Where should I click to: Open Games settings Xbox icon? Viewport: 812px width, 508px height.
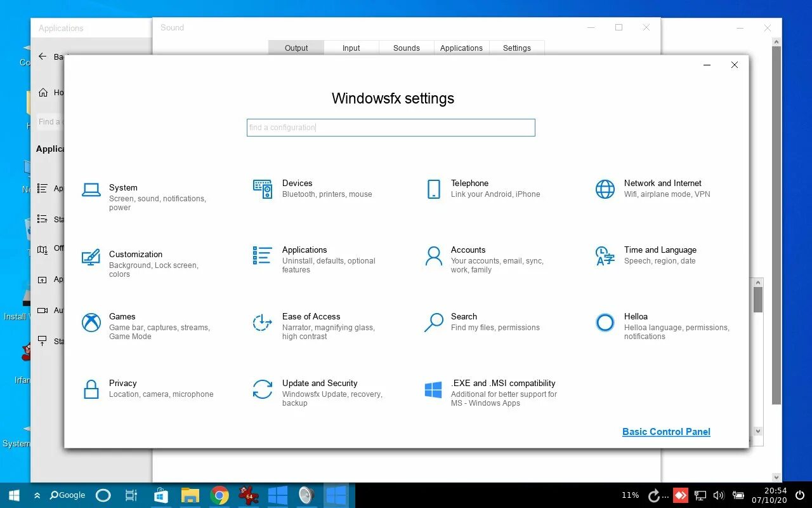91,323
